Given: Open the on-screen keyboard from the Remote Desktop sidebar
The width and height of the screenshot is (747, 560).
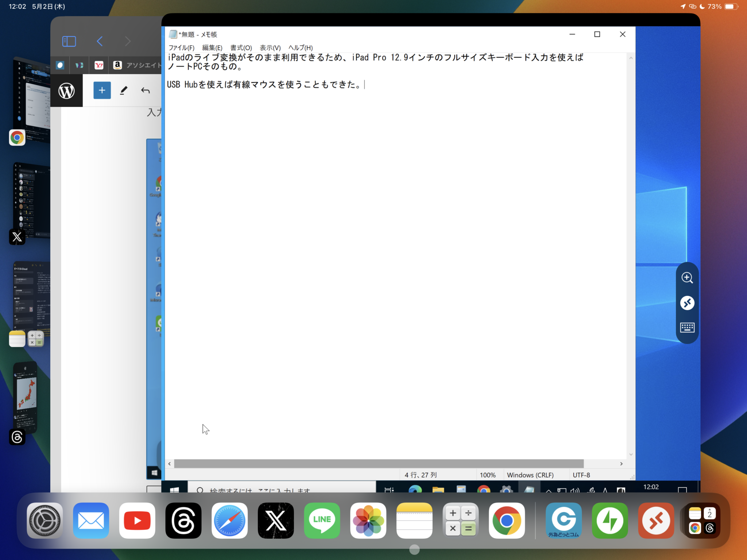Looking at the screenshot, I should [688, 327].
